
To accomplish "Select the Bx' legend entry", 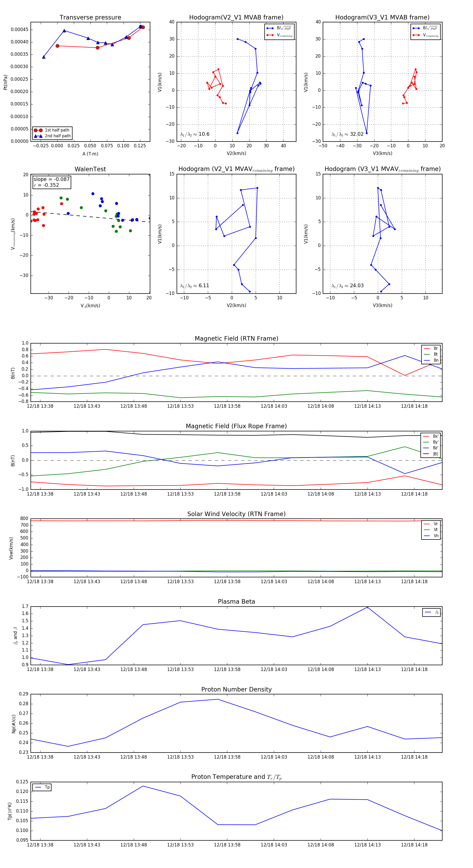I will point(431,436).
